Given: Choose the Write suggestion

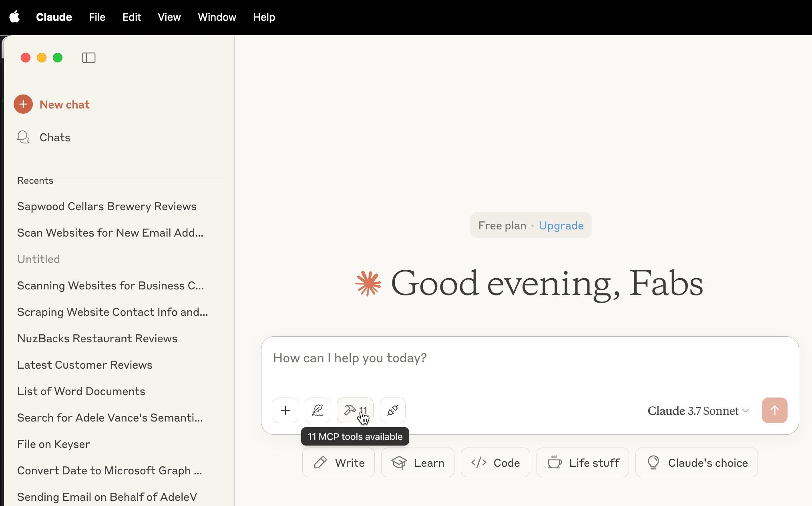Looking at the screenshot, I should click(338, 462).
